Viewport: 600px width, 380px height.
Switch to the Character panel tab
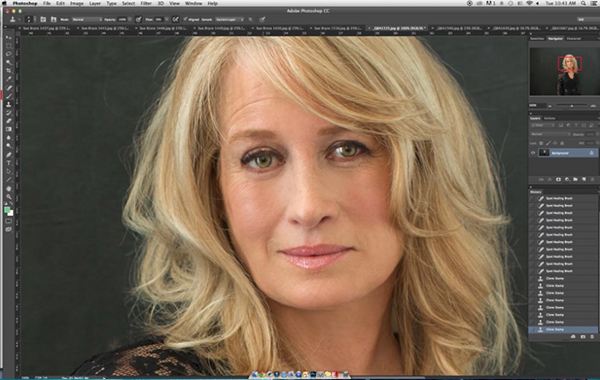tap(574, 39)
